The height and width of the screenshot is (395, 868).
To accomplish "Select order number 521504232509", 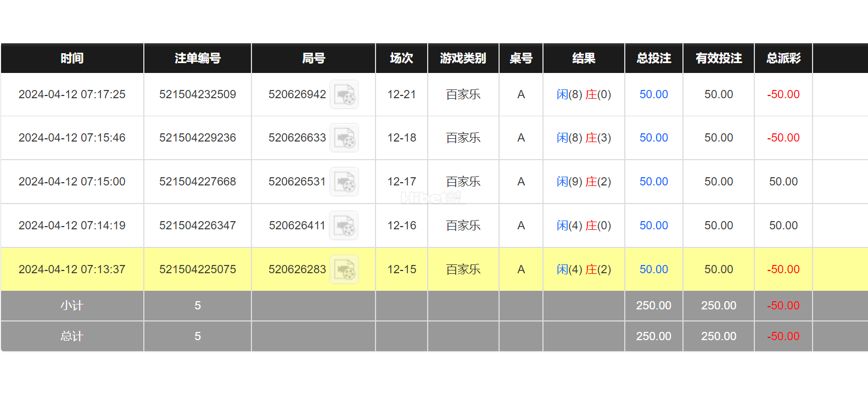I will [198, 94].
